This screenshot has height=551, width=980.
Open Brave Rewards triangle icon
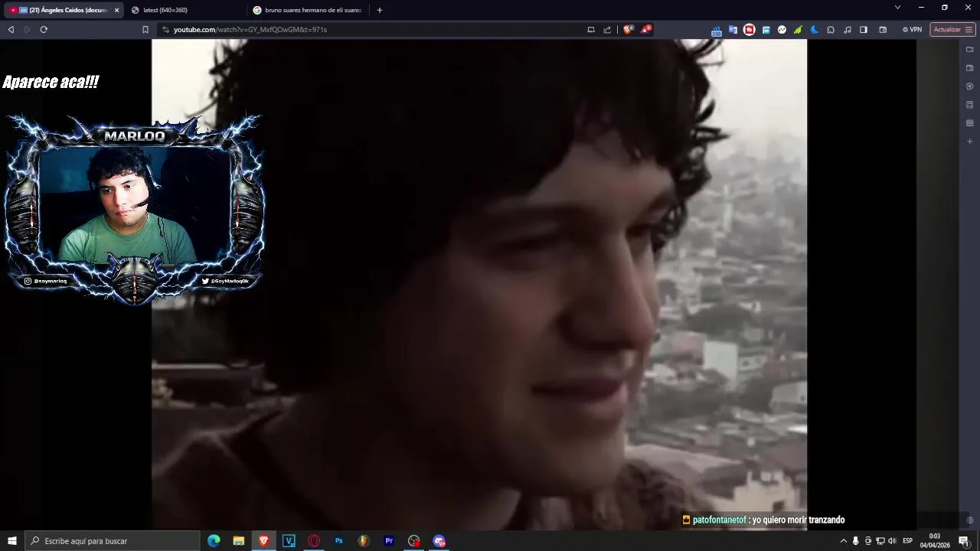click(x=646, y=30)
